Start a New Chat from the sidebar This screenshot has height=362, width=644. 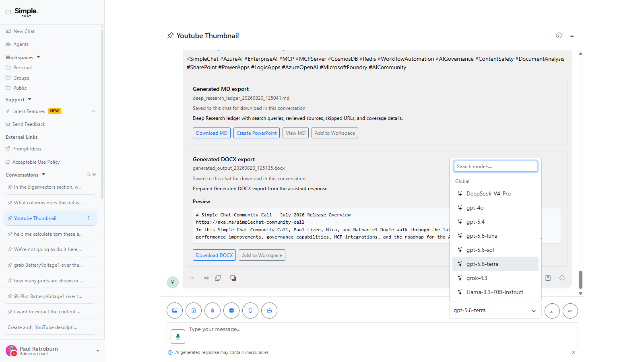[x=20, y=31]
